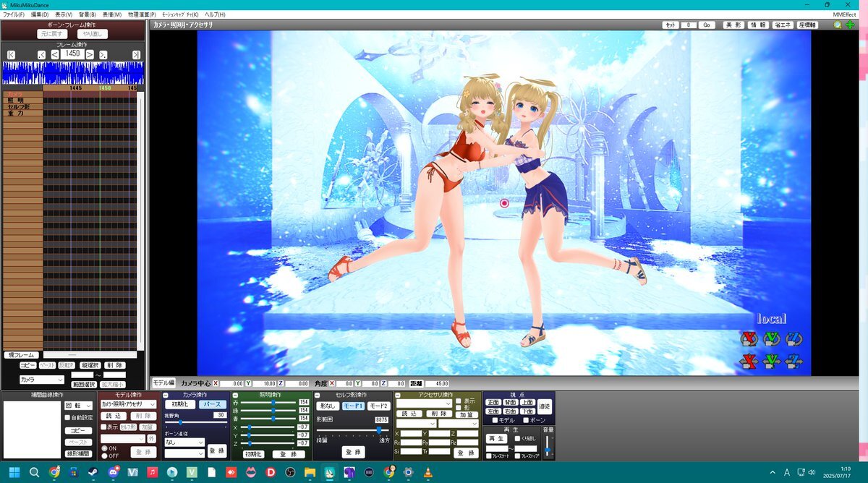The height and width of the screenshot is (483, 868).
Task: Click the Z axis rotate icon under local
Action: [x=793, y=338]
